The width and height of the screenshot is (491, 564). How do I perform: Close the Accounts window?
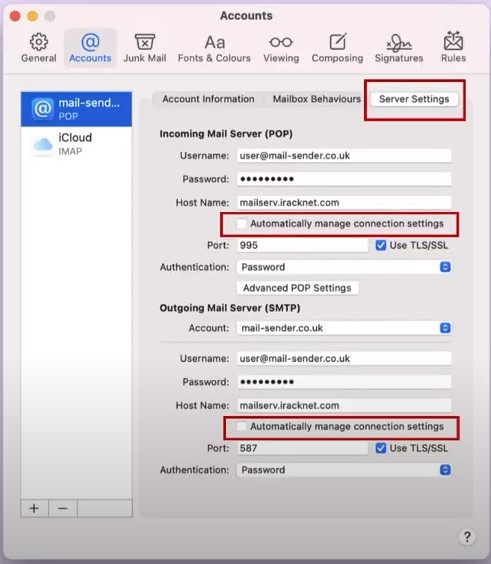(15, 16)
